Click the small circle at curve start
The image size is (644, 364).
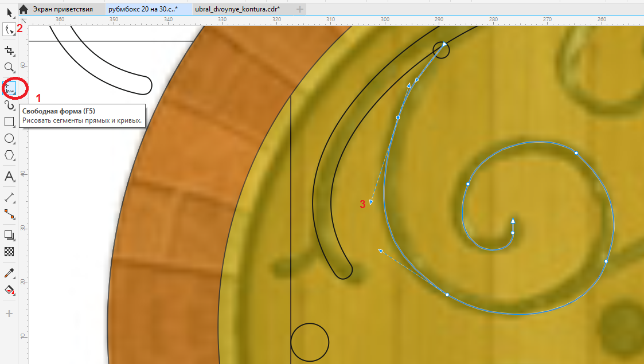[442, 50]
